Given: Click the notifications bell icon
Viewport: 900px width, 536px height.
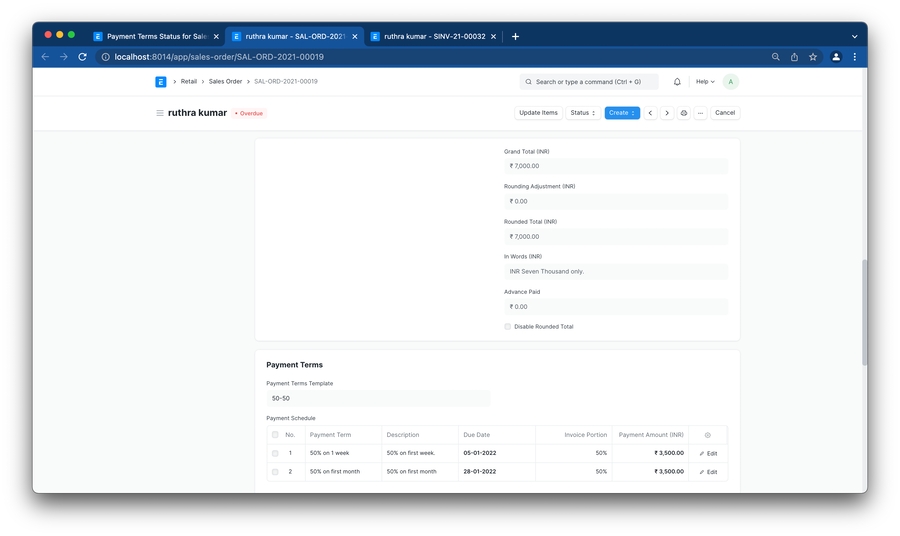Looking at the screenshot, I should [677, 82].
